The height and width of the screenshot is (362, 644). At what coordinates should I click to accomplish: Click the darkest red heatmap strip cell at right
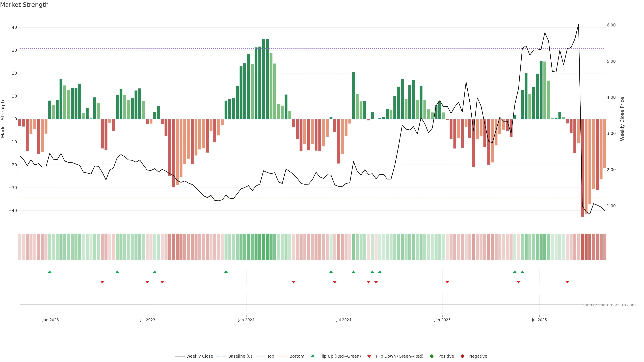pyautogui.click(x=582, y=247)
